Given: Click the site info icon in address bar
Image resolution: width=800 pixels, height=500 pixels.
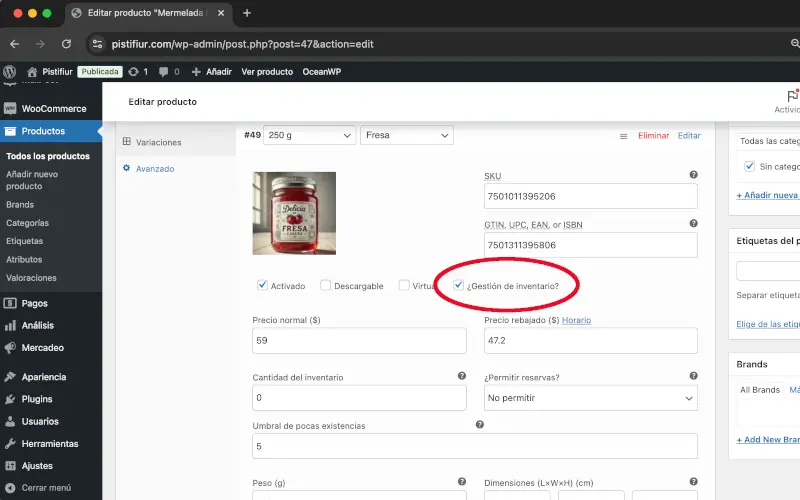Looking at the screenshot, I should pyautogui.click(x=97, y=44).
